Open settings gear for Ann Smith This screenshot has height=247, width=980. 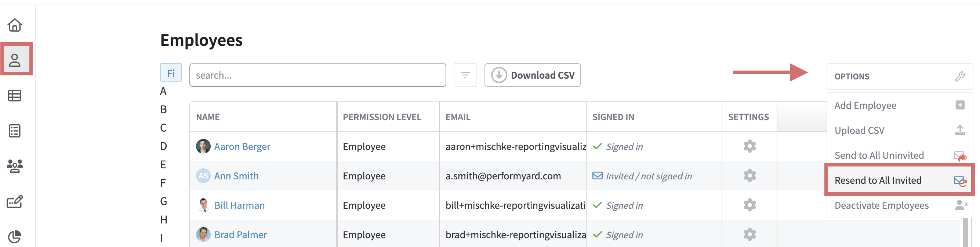tap(749, 176)
